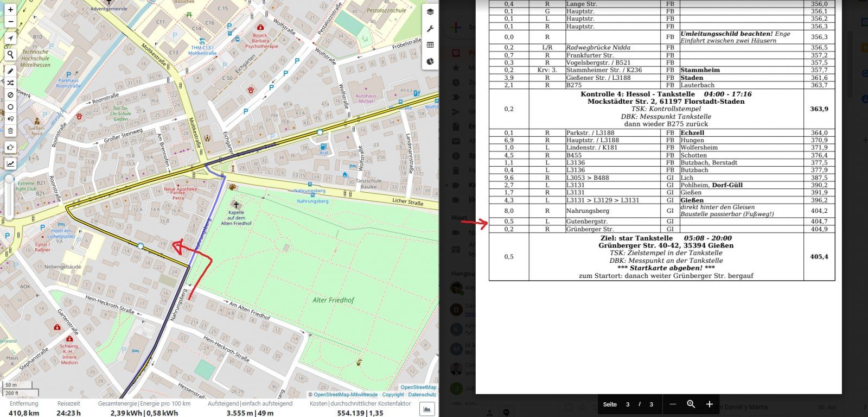Select the pencil draw route tool
This screenshot has height=417, width=868.
(x=10, y=71)
